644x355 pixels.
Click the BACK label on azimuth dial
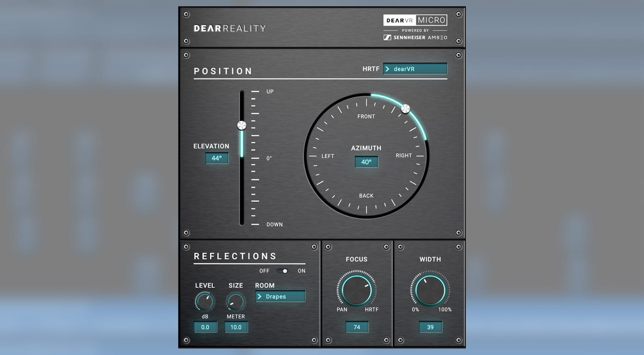point(366,196)
